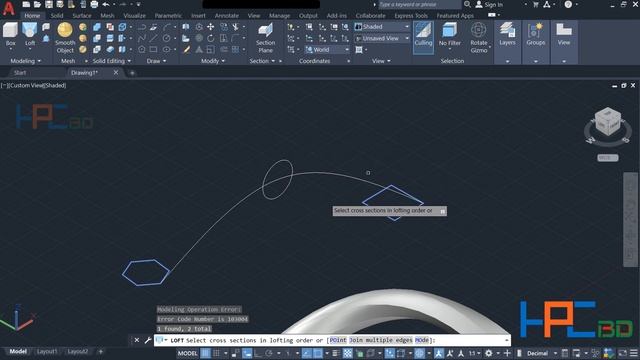The image size is (640, 360).
Task: Open the Shaded visual style dropdown
Action: (x=382, y=27)
